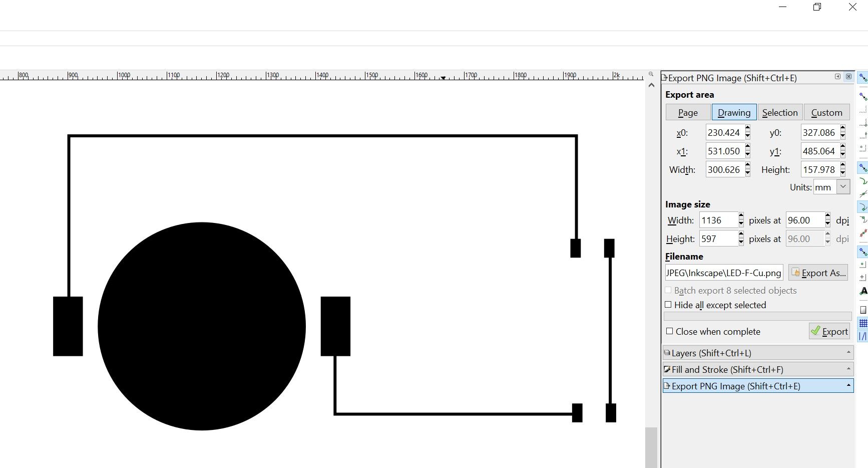The width and height of the screenshot is (868, 468).
Task: Click the Export button
Action: [x=829, y=331]
